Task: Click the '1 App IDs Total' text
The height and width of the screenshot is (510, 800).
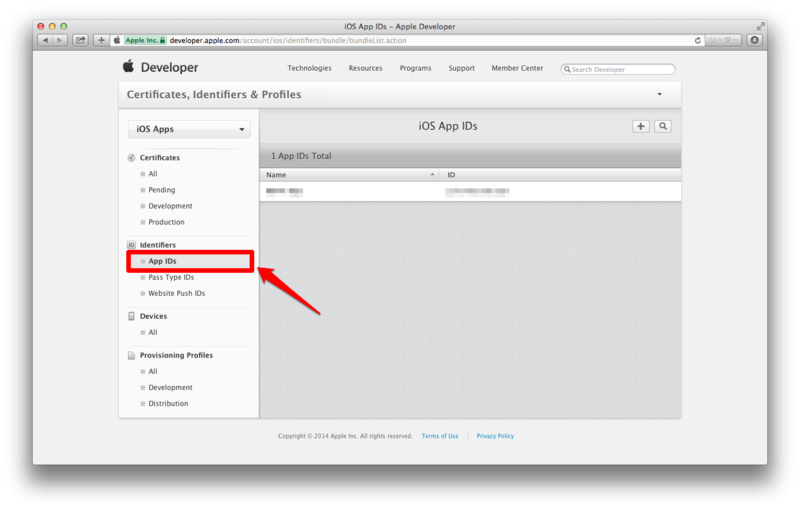Action: (301, 156)
